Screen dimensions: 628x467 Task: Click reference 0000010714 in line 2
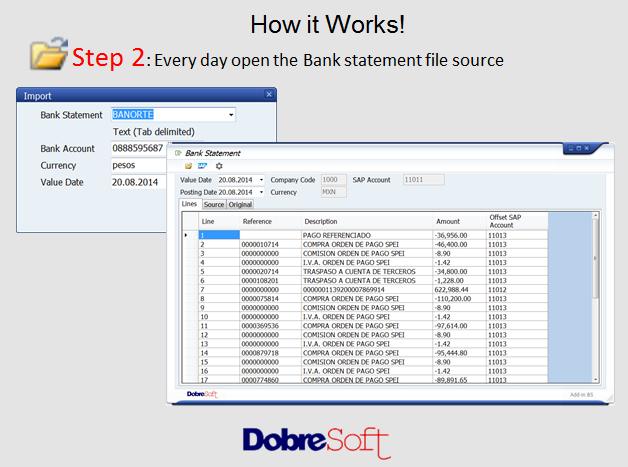[270, 244]
